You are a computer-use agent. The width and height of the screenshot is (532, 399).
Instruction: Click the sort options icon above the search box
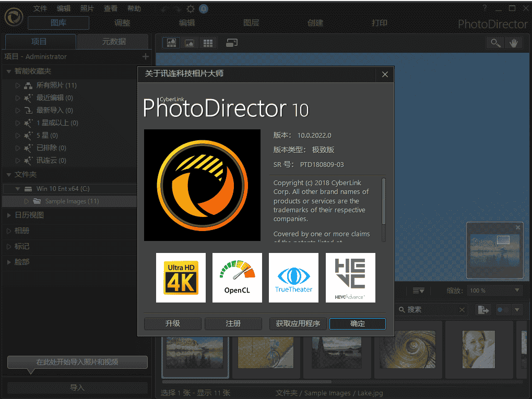point(418,291)
